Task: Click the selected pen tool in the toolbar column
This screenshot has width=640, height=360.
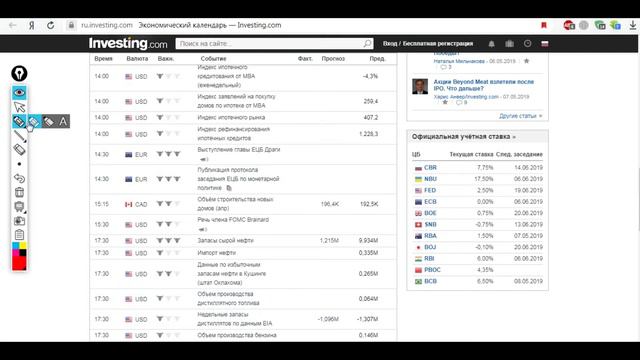Action: pyautogui.click(x=19, y=121)
